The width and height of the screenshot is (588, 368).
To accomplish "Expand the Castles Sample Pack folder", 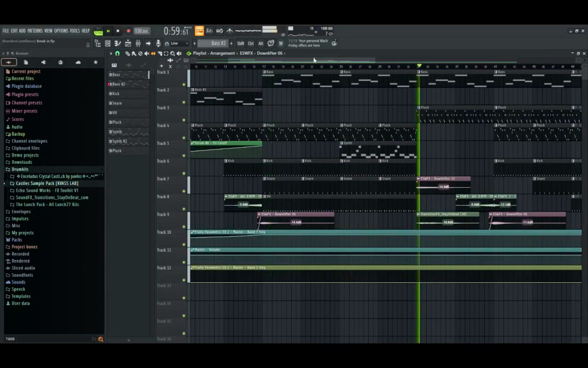I will tap(47, 184).
